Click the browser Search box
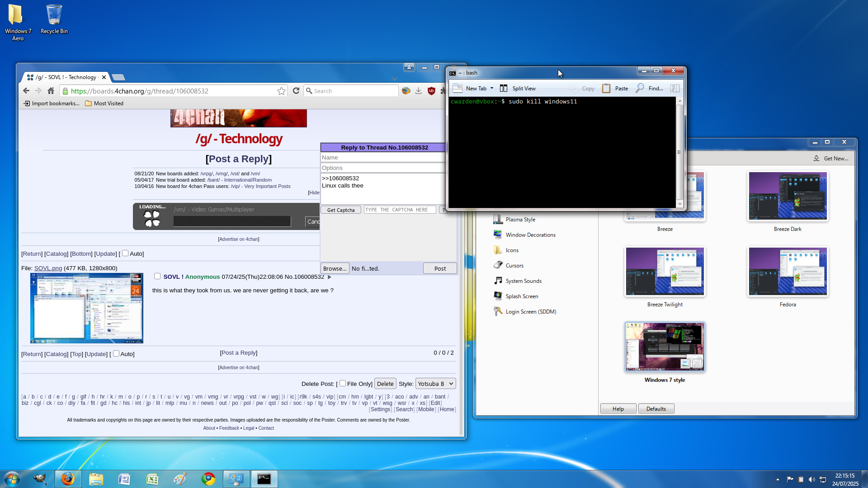The image size is (868, 488). (351, 91)
